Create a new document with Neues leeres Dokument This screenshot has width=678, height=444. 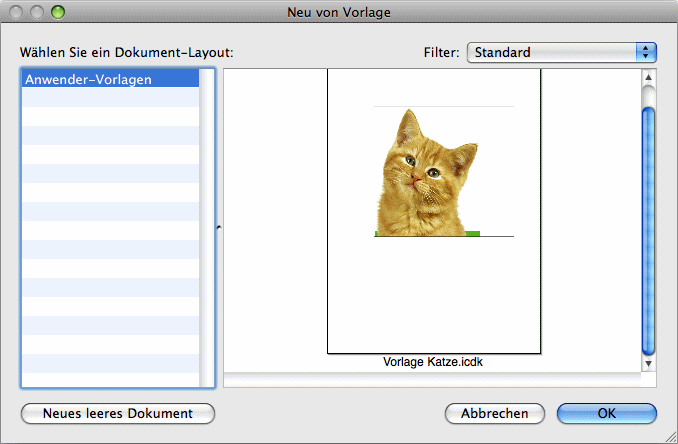coord(118,414)
